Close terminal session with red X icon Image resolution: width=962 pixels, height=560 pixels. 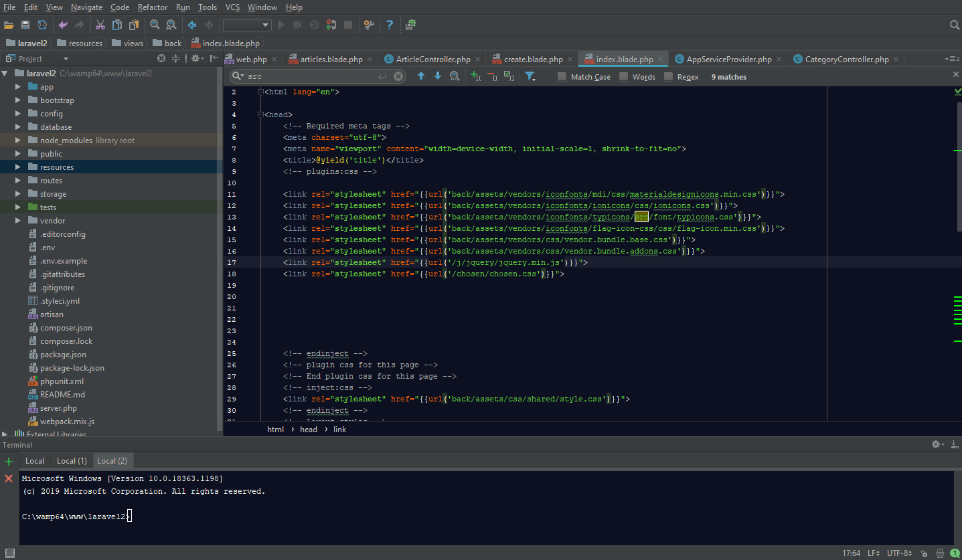point(9,478)
